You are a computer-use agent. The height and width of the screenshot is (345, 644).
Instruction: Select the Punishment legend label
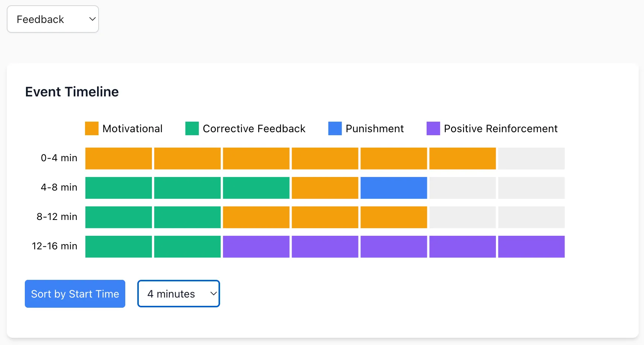pyautogui.click(x=374, y=129)
